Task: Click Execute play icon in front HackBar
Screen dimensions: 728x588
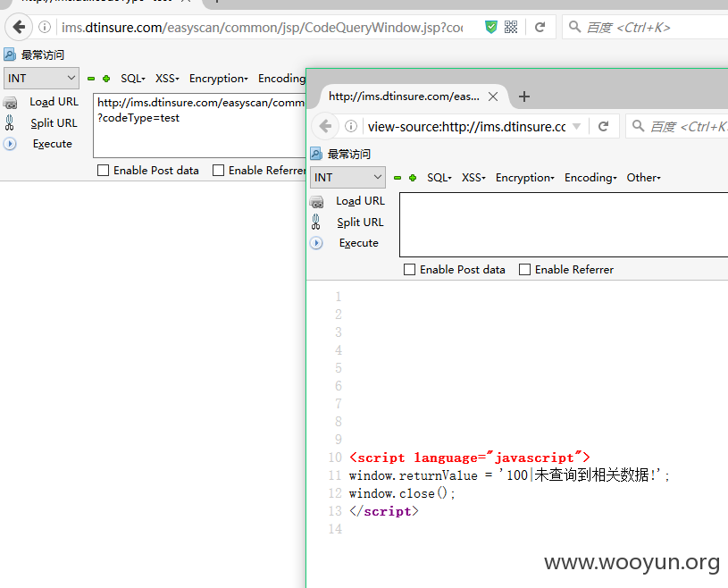Action: (316, 243)
